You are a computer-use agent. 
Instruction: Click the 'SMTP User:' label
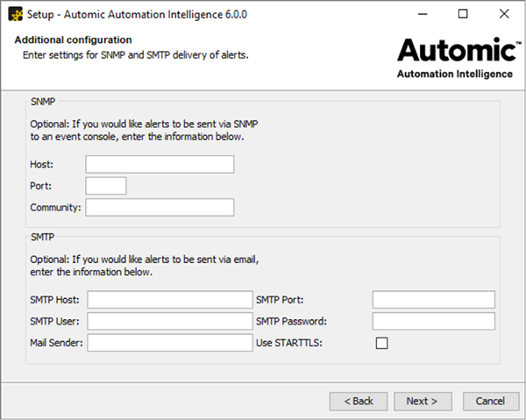coord(54,322)
